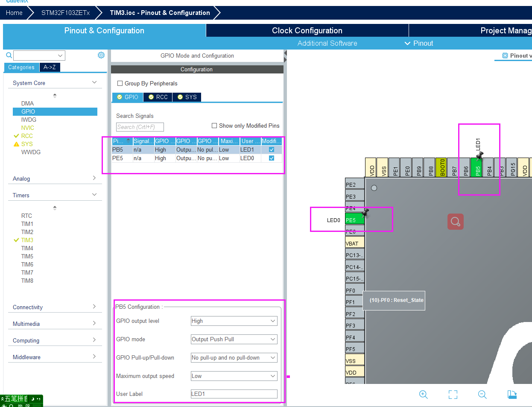Enable Group By Peripherals checkbox
This screenshot has height=407, width=532.
coord(120,83)
